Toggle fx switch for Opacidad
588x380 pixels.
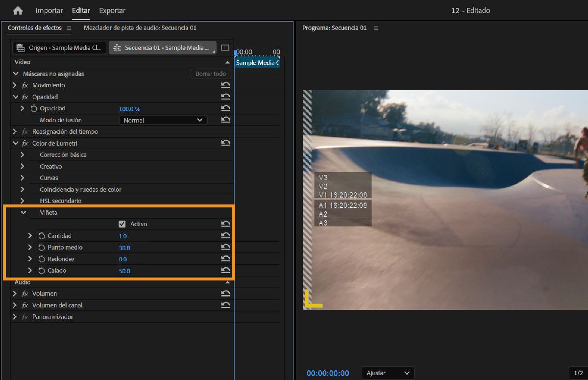[x=25, y=97]
